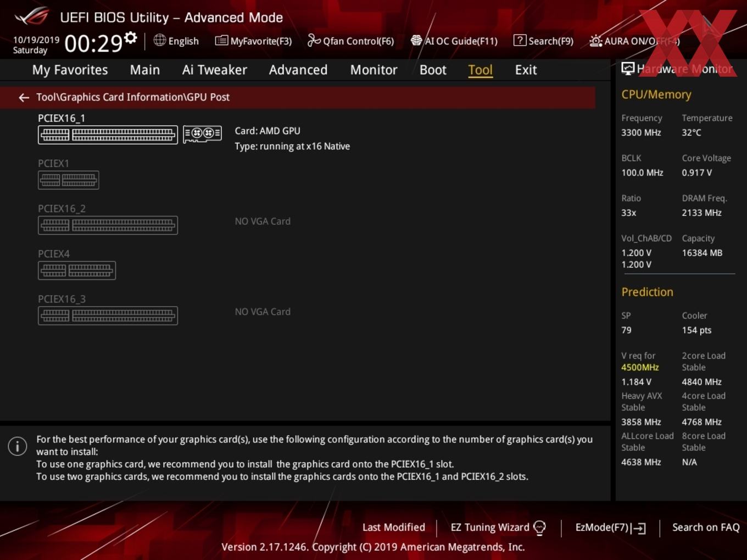Open Search(F9)
747x560 pixels.
coord(543,41)
